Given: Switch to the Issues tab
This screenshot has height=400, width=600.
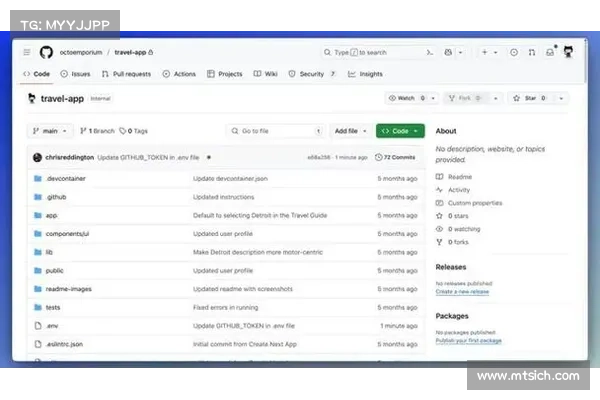Looking at the screenshot, I should [x=75, y=74].
